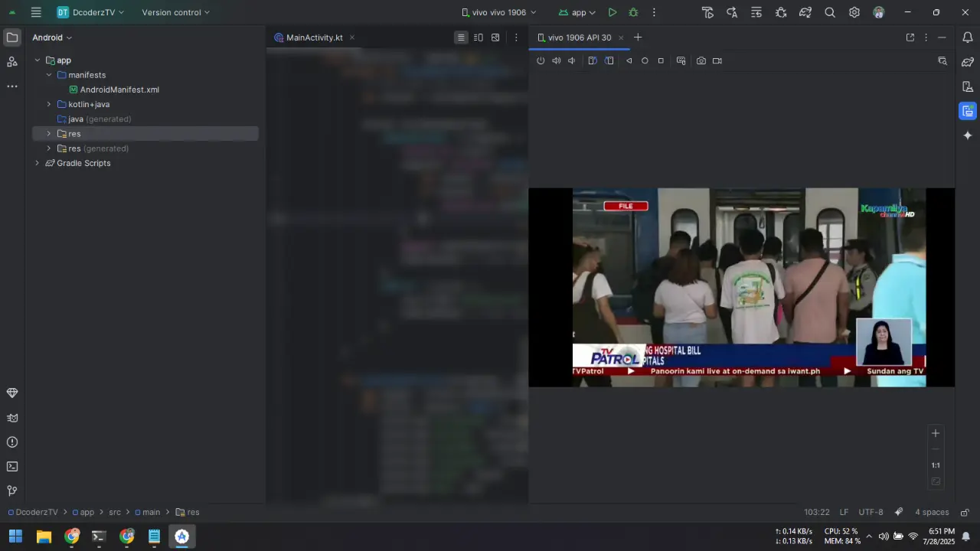Image resolution: width=980 pixels, height=551 pixels.
Task: Open IDE settings gear
Action: 854,12
